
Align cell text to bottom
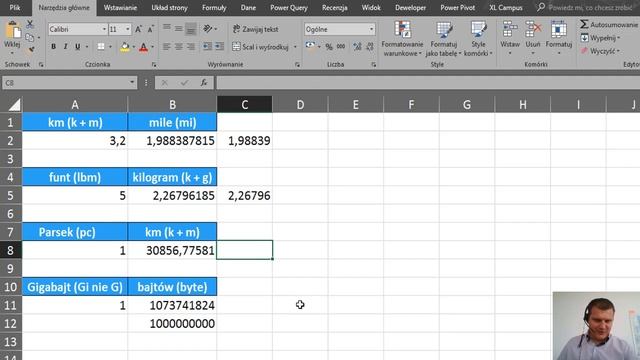190,28
